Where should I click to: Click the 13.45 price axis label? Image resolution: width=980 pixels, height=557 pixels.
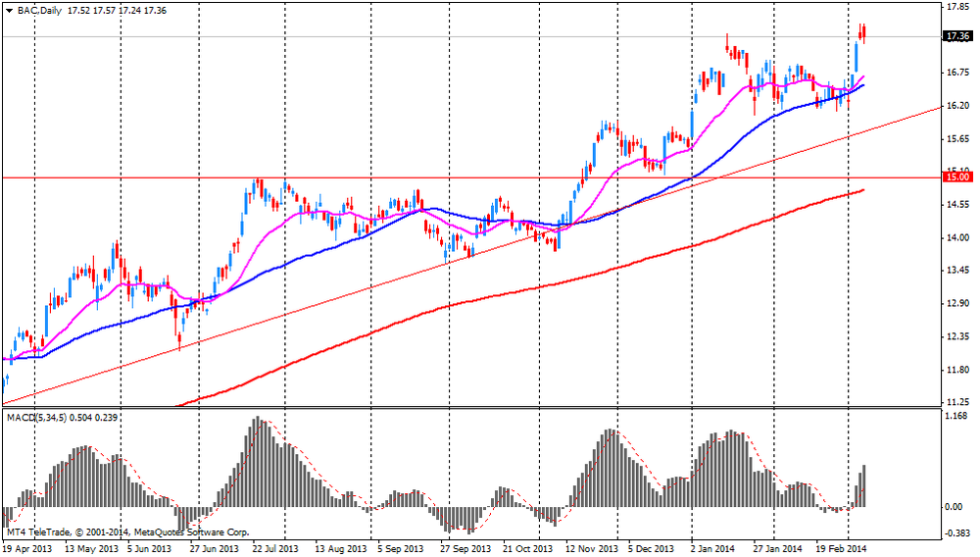[x=957, y=270]
